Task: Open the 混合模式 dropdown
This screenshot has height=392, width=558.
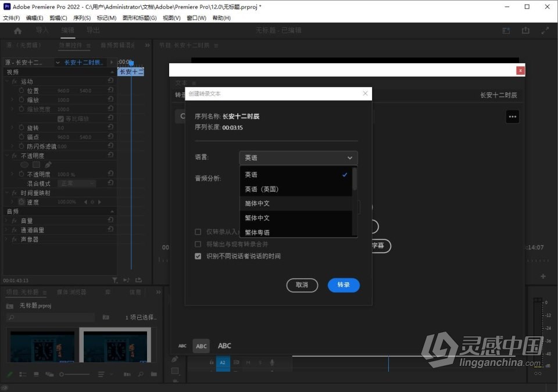Action: [x=77, y=183]
